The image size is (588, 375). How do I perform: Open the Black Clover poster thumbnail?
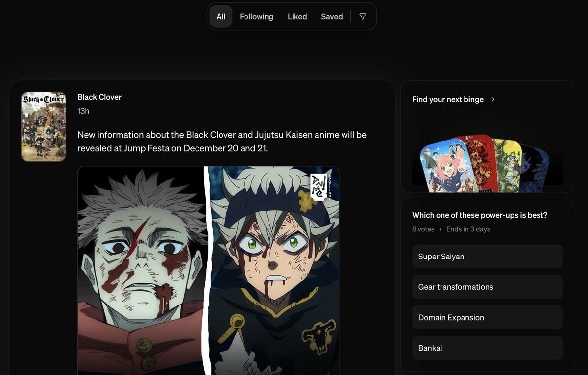click(44, 126)
